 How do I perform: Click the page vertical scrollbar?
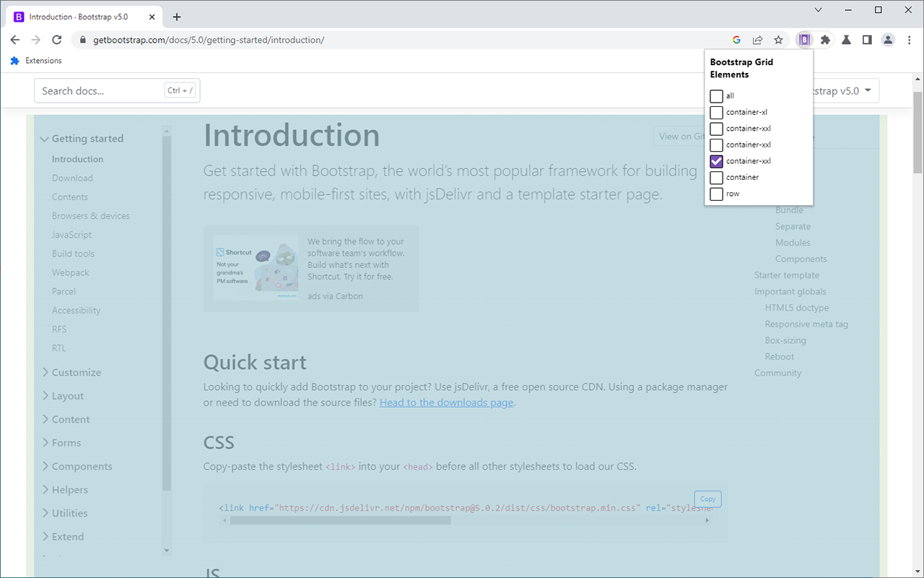pyautogui.click(x=918, y=132)
